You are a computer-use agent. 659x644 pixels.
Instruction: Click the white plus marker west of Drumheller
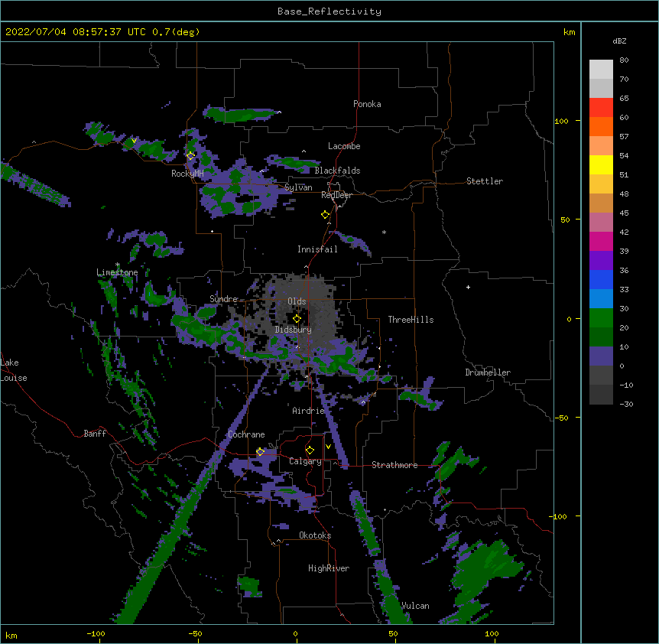click(468, 287)
